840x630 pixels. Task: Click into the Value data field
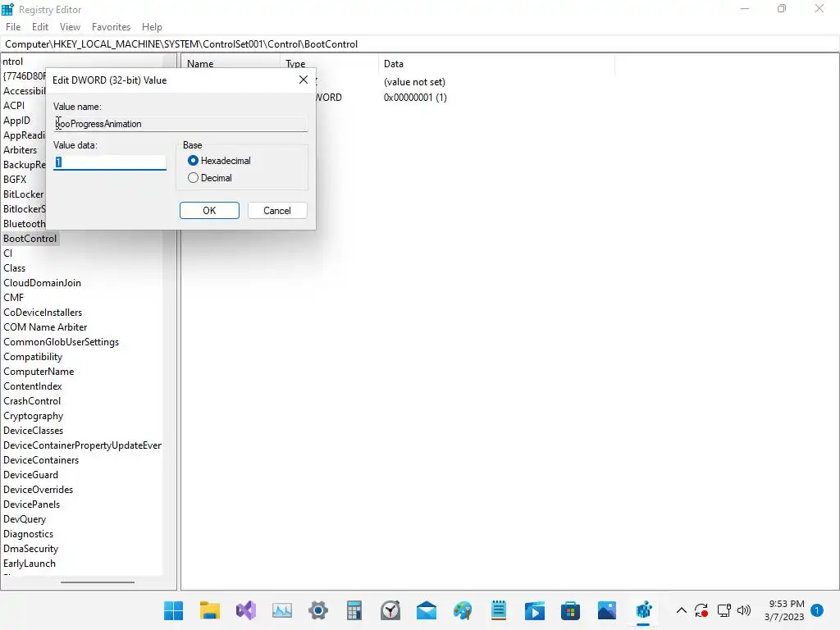110,162
